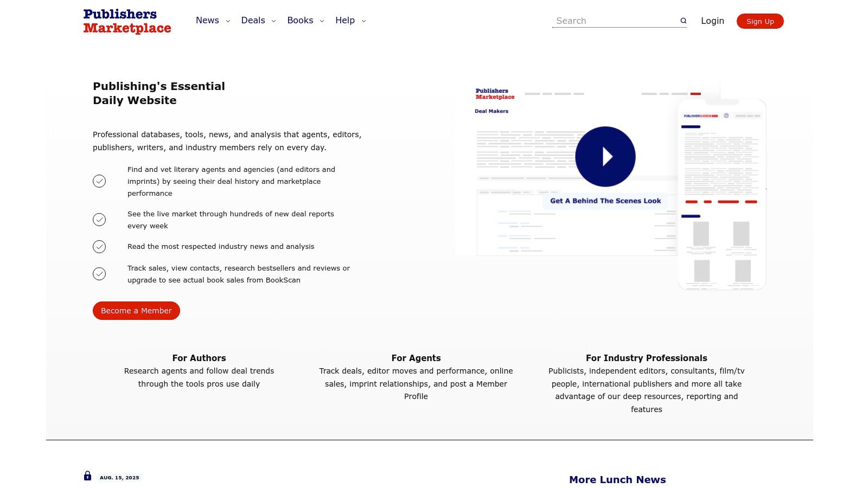Expand the News menu chevron
Screen dimensions: 868x488
[x=228, y=21]
